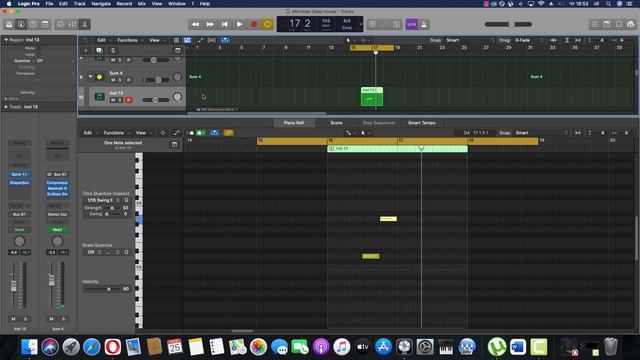Viewport: 640px width, 360px height.
Task: Click the red Record button
Action: pos(254,24)
